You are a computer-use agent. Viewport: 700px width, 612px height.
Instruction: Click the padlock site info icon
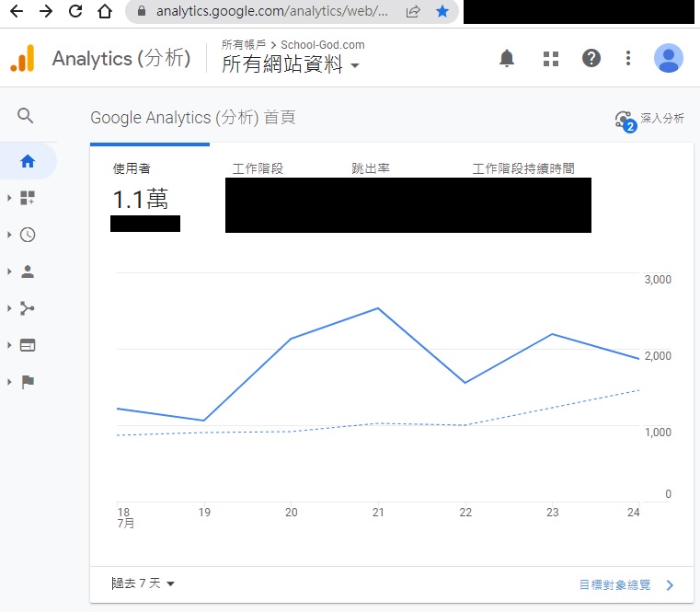[x=142, y=11]
